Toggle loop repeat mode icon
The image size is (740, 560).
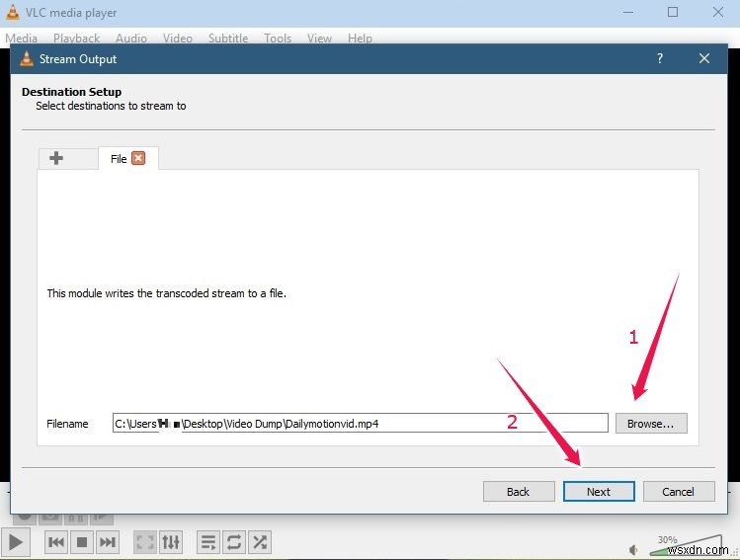click(233, 542)
